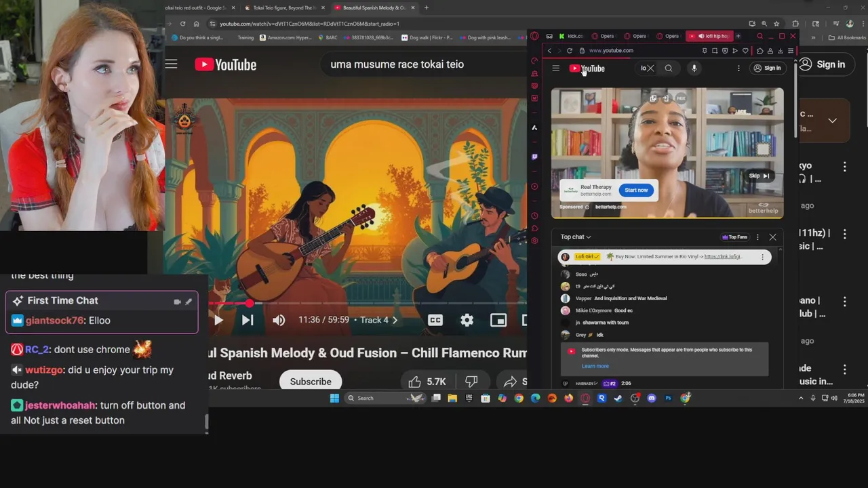The image size is (868, 488).
Task: Open Discord from the taskbar
Action: [x=652, y=398]
